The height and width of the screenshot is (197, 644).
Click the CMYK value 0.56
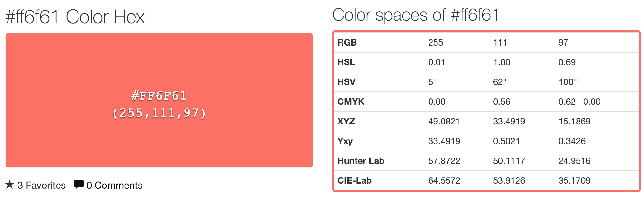tap(502, 102)
